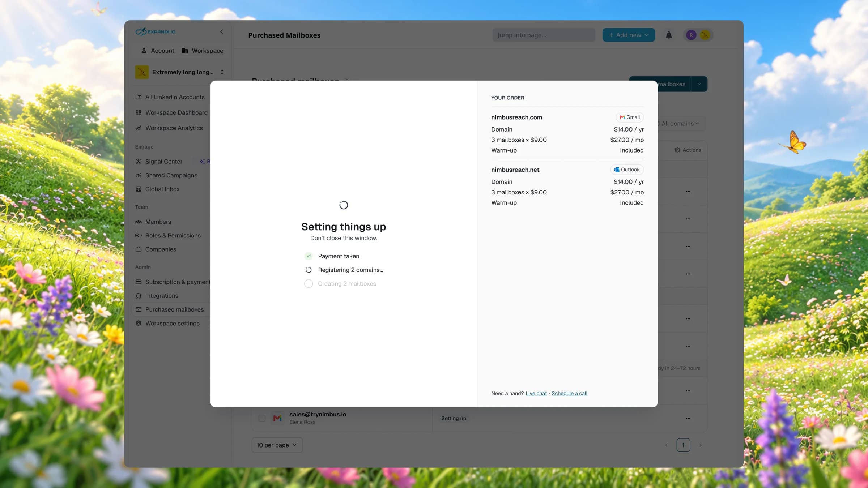This screenshot has height=488, width=868.
Task: Click the Members people icon
Action: [x=139, y=222]
